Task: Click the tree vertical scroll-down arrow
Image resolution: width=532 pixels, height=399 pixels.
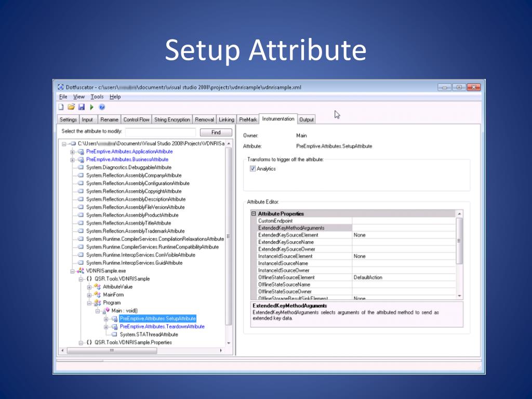Action: click(229, 343)
